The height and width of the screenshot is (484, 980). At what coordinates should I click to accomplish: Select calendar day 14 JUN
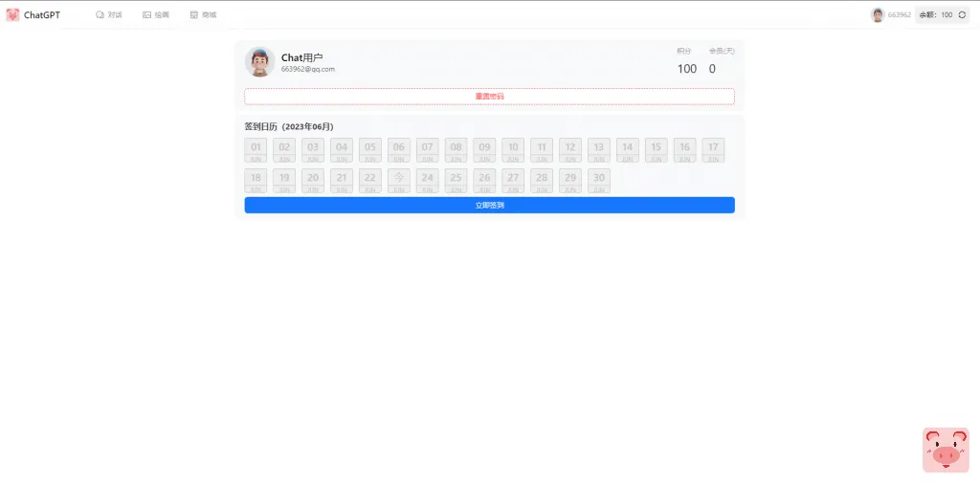(x=628, y=150)
